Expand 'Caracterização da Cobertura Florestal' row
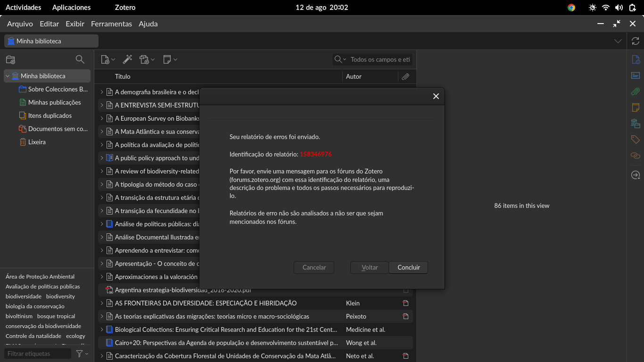This screenshot has height=362, width=644. (102, 356)
